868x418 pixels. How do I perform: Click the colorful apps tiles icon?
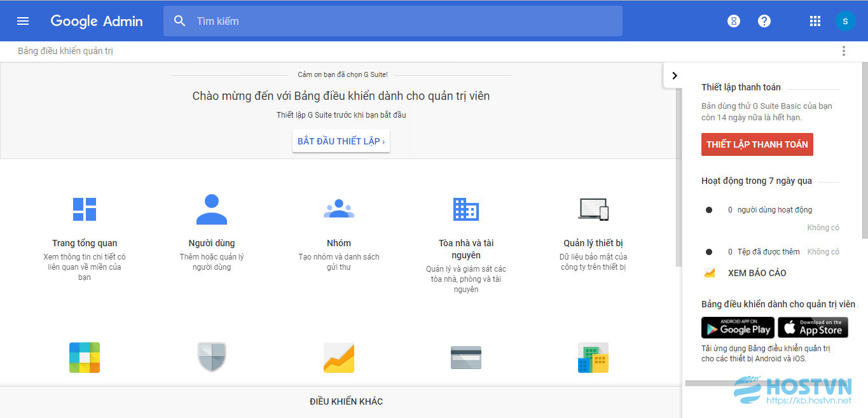[85, 358]
